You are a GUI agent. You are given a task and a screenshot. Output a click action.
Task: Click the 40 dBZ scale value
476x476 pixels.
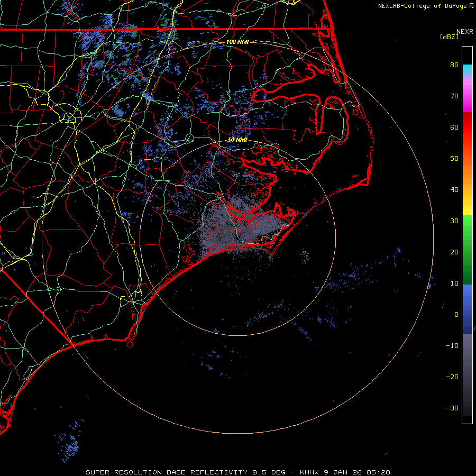pos(454,190)
